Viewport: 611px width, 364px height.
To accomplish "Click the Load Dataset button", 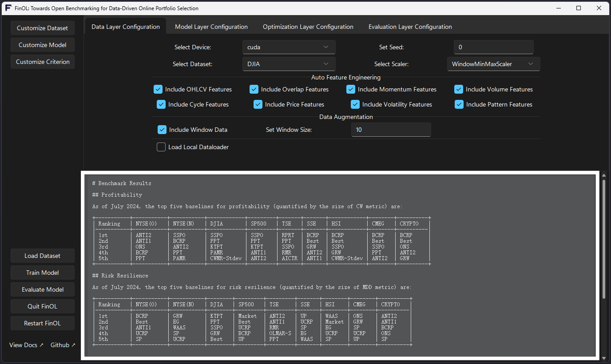I will point(43,256).
